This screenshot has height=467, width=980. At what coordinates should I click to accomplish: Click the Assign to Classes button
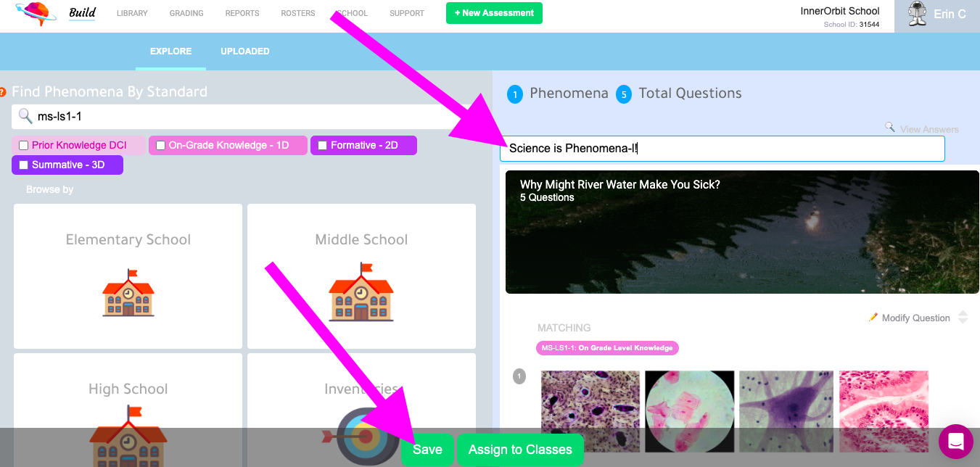click(x=520, y=450)
